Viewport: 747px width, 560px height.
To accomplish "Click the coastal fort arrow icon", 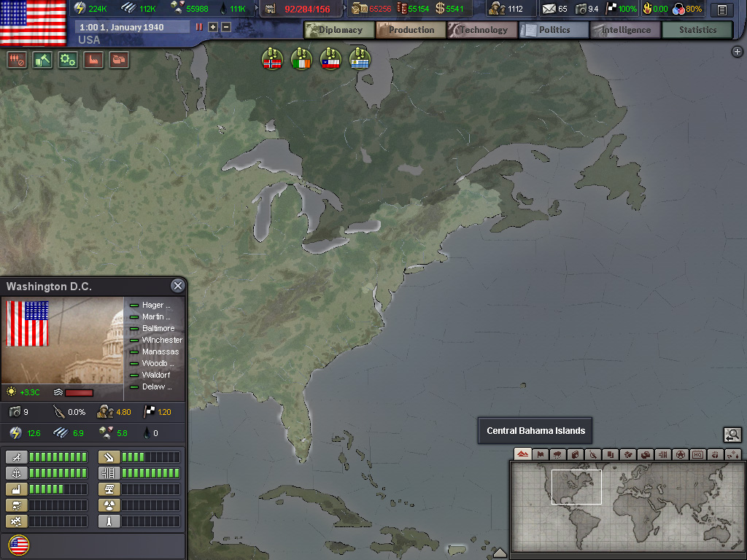I will 109,457.
